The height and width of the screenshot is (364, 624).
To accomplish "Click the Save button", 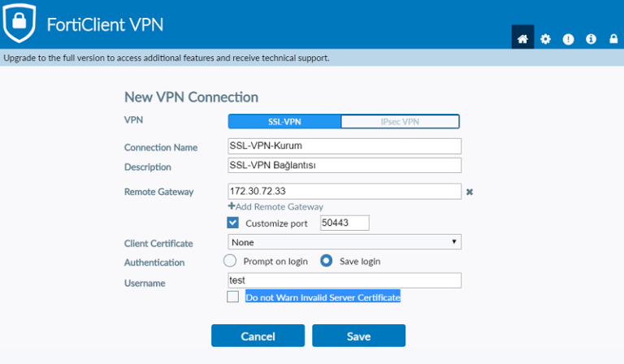I will (358, 336).
